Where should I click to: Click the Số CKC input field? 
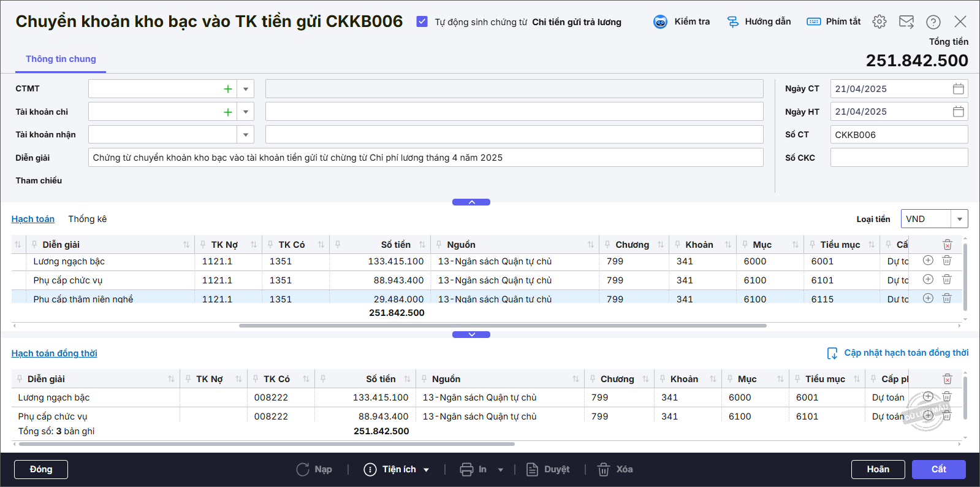898,158
